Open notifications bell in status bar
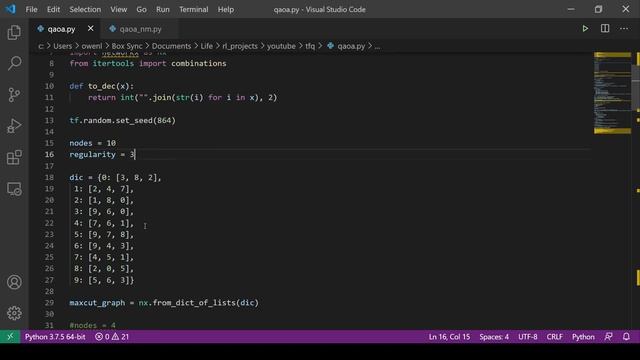The height and width of the screenshot is (360, 640). tap(626, 337)
